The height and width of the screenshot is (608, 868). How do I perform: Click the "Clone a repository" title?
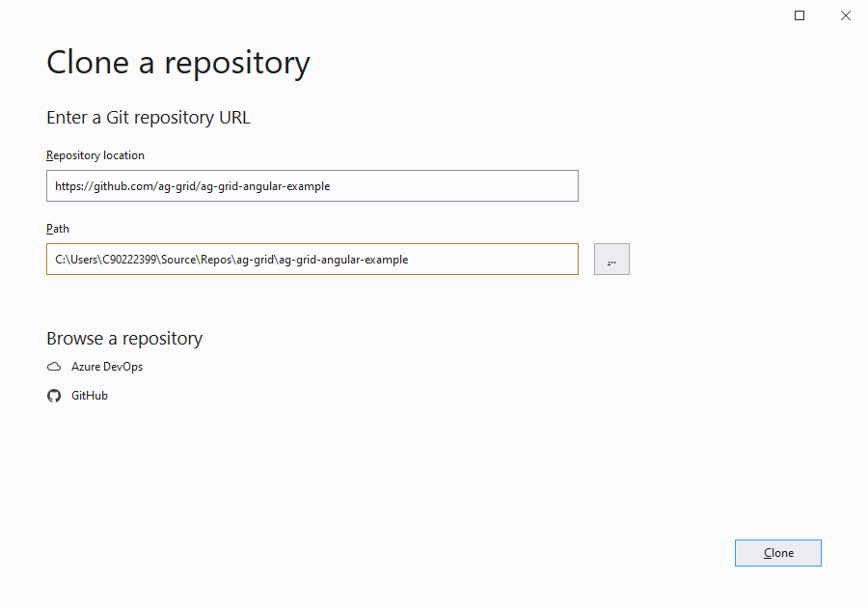(x=178, y=63)
